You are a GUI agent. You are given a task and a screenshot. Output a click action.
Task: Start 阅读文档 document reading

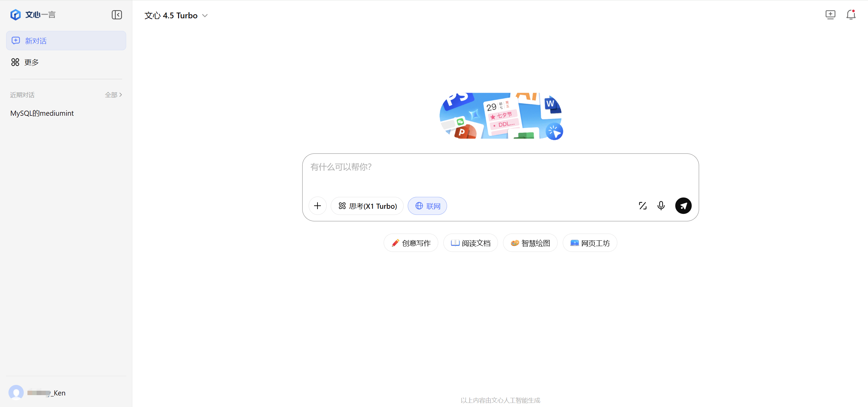470,243
